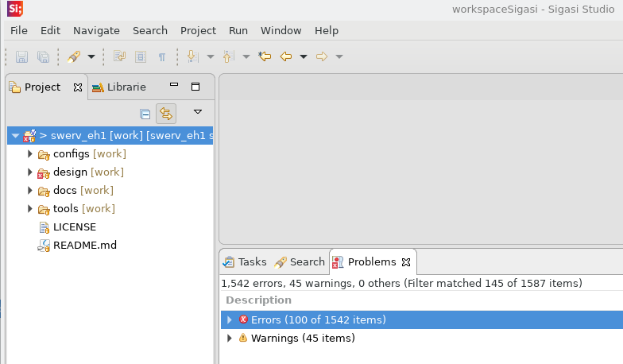The height and width of the screenshot is (364, 623).
Task: Expand the configs folder
Action: click(30, 154)
